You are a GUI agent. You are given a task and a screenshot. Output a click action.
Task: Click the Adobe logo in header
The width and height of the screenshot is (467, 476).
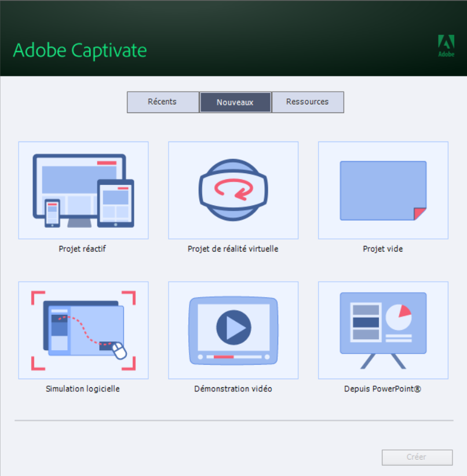(x=446, y=45)
